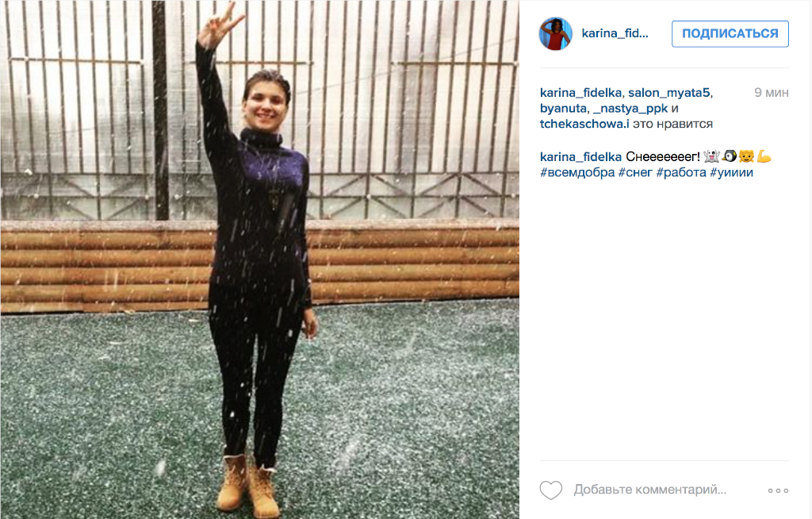Open the #уииии hashtag
The width and height of the screenshot is (812, 519).
(731, 173)
